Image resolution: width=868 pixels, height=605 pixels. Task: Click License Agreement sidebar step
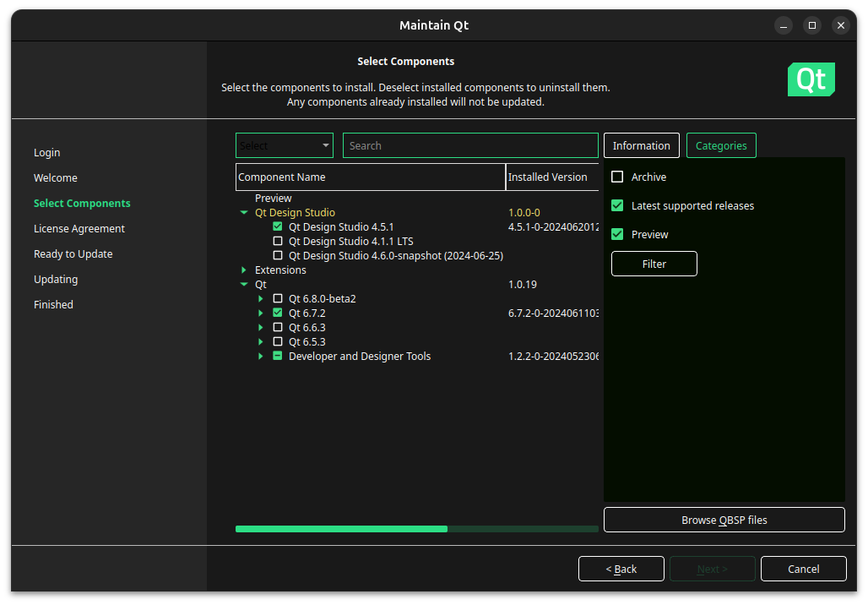tap(79, 229)
